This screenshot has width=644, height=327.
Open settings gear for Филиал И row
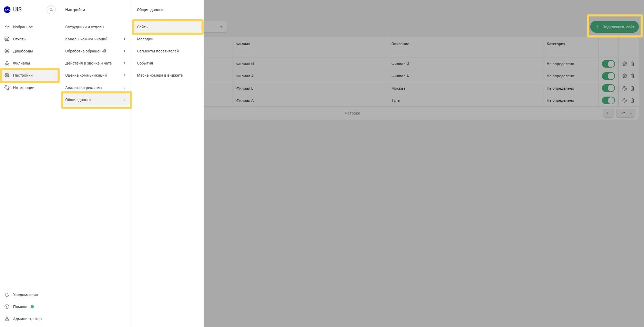point(625,64)
